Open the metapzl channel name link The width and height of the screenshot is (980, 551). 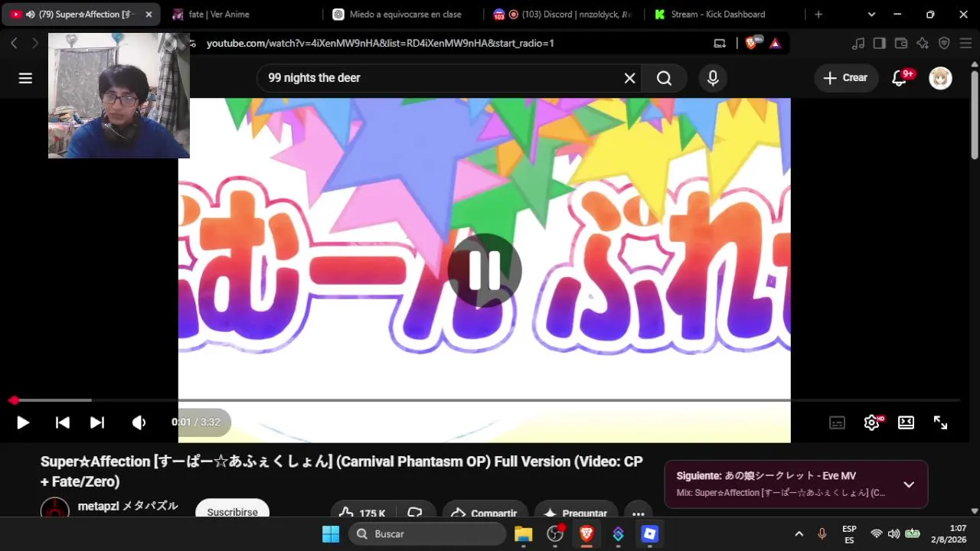128,506
